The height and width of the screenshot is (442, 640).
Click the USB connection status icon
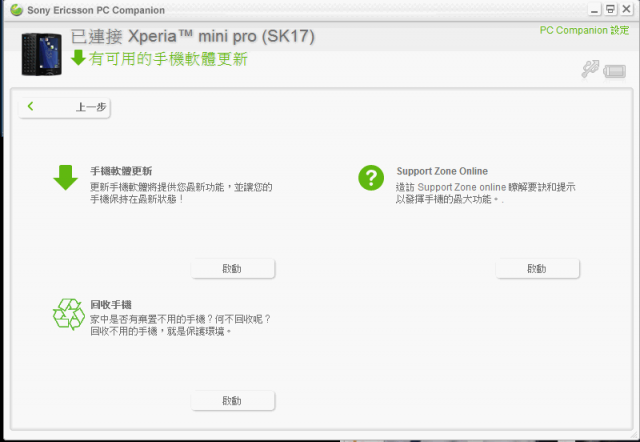[x=590, y=69]
